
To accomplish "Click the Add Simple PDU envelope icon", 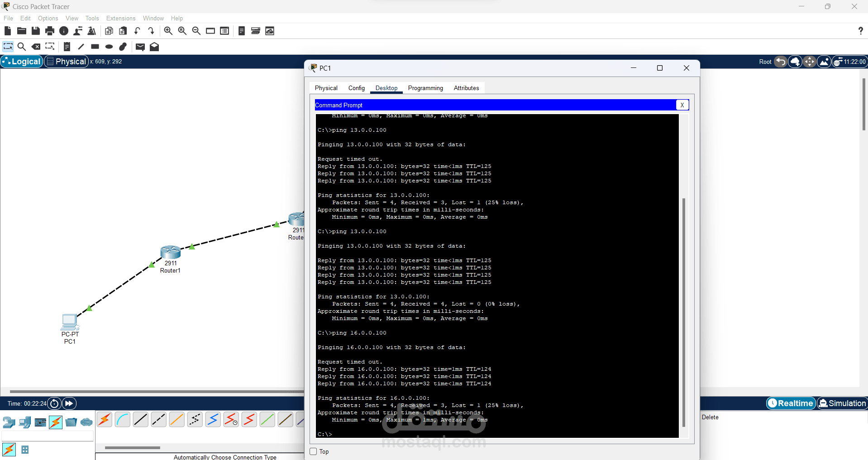I will tap(140, 47).
